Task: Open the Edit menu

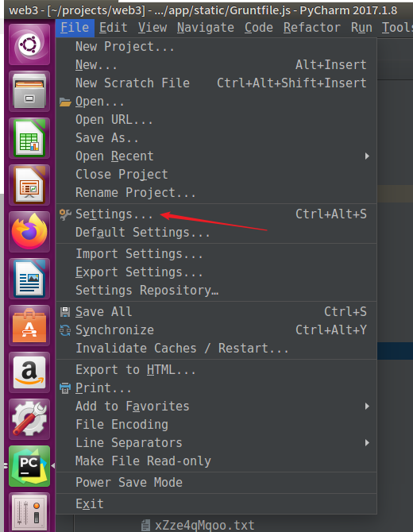Action: click(114, 28)
